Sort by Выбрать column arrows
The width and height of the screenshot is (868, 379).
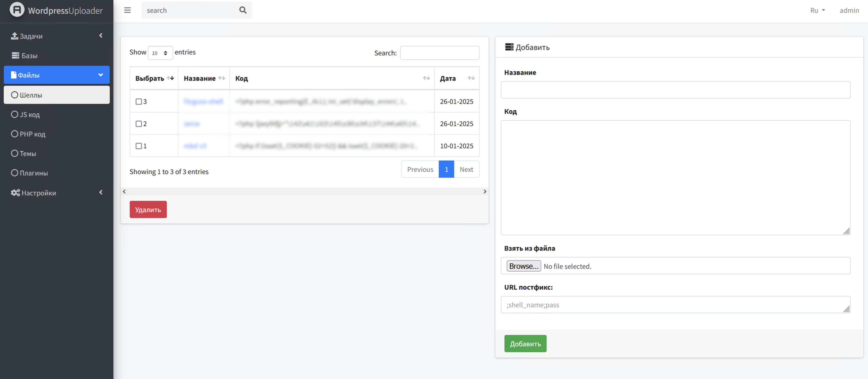click(170, 78)
